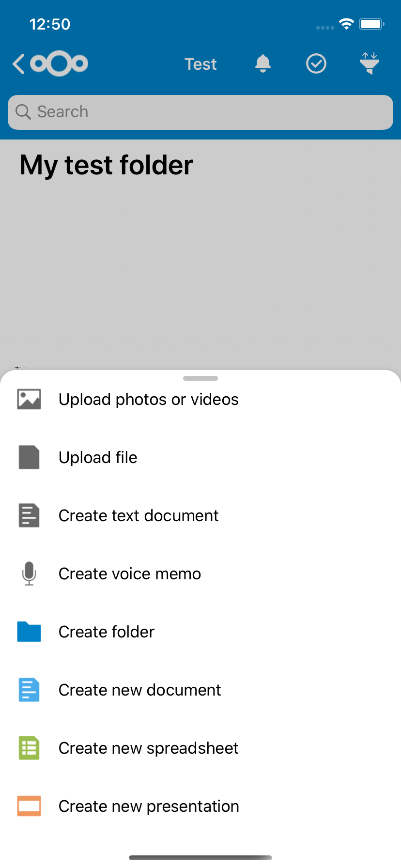Tap the blue new document icon
The height and width of the screenshot is (868, 401).
[x=29, y=690]
